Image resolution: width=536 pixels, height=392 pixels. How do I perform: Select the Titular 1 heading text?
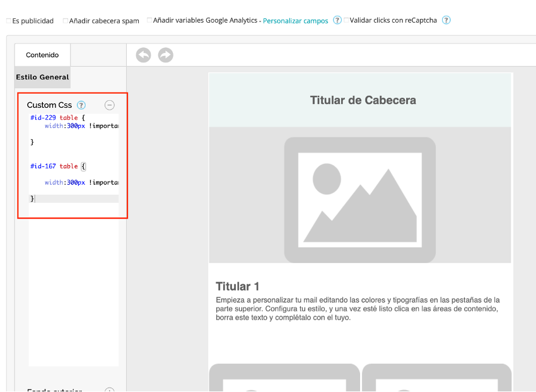coord(238,286)
